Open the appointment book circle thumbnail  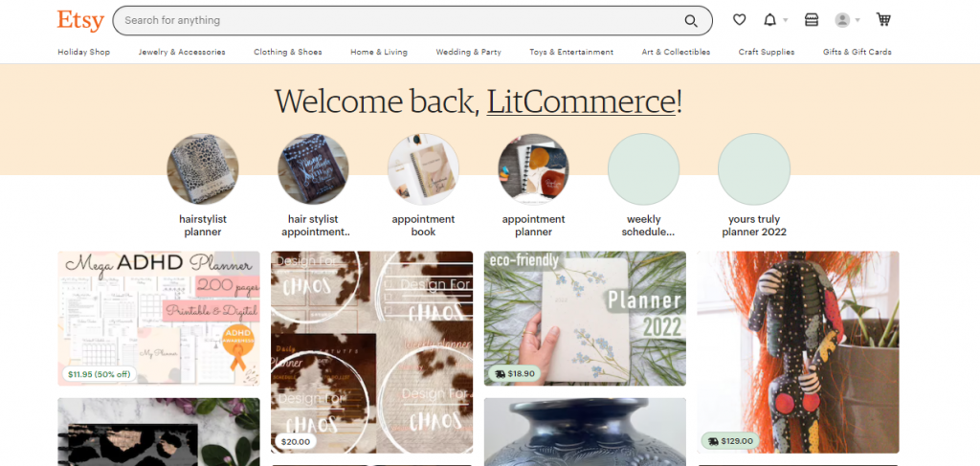(x=423, y=169)
